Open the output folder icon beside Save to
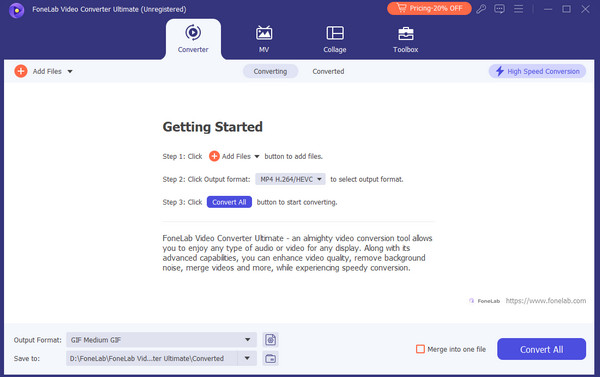This screenshot has width=600, height=377. [271, 359]
